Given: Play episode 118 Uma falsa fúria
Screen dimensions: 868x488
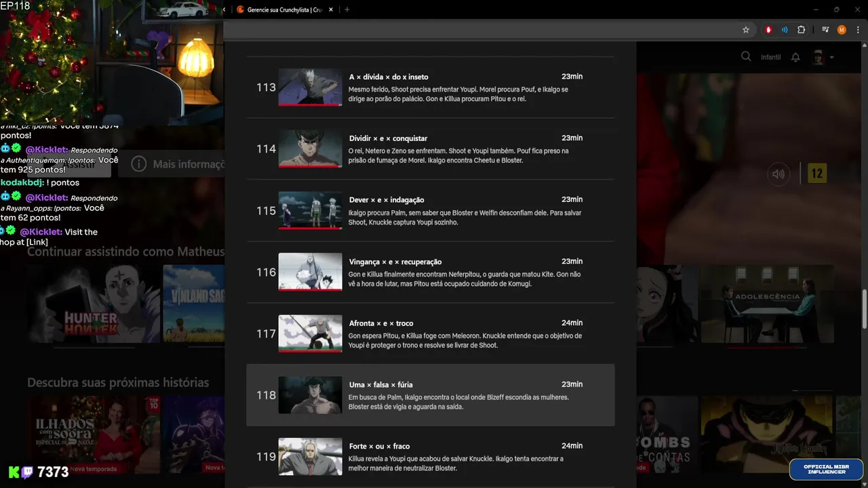Looking at the screenshot, I should click(430, 395).
